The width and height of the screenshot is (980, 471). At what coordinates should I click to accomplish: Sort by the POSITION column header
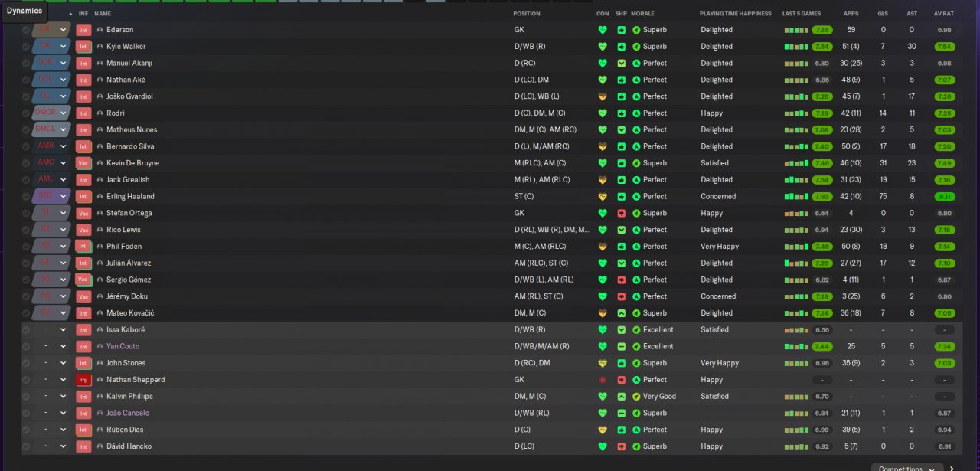[527, 14]
